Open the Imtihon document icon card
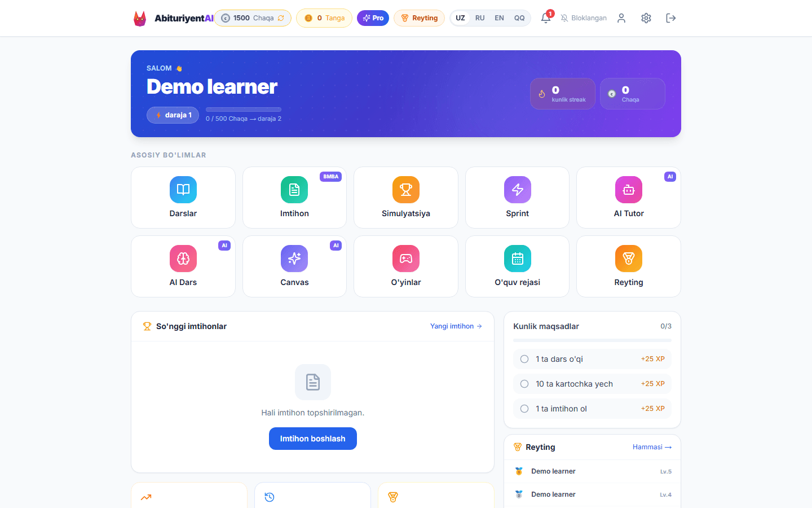This screenshot has height=508, width=812. point(294,198)
